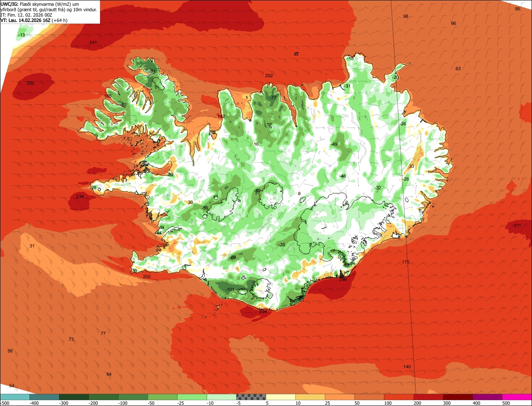Click the checkered legend swatch between -5 and 5
Image resolution: width=532 pixels, height=406 pixels.
point(251,397)
